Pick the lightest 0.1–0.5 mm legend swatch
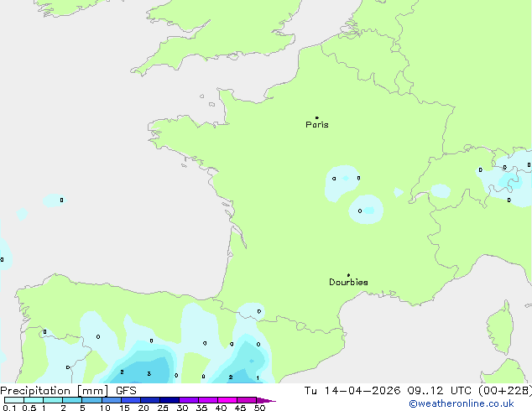Viewport: 532px width, 411px height. 14,400
